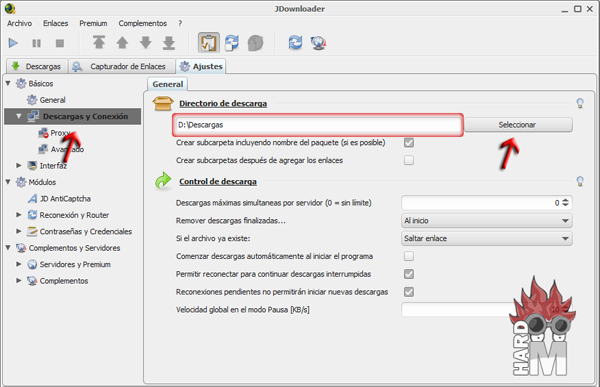Click Velocidad global en modo Pausa field
The height and width of the screenshot is (387, 600).
pyautogui.click(x=487, y=309)
